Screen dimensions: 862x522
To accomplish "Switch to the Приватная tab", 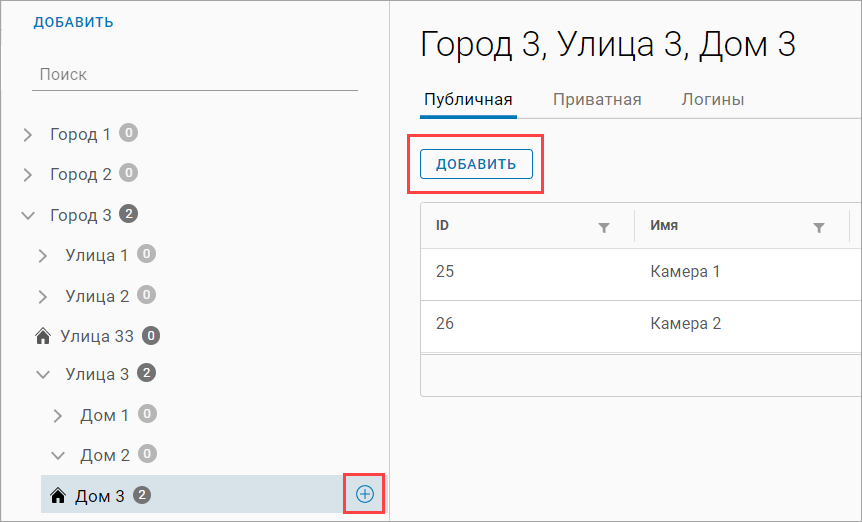I will click(597, 100).
